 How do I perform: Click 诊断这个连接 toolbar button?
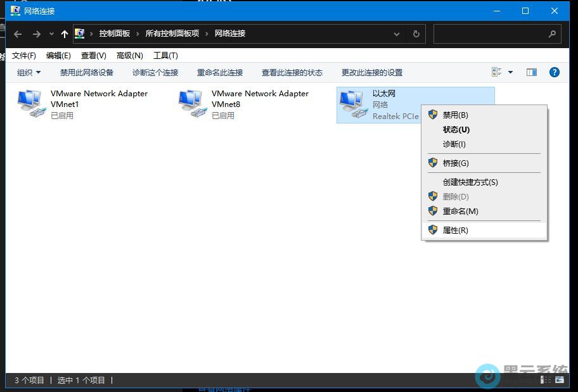(155, 72)
